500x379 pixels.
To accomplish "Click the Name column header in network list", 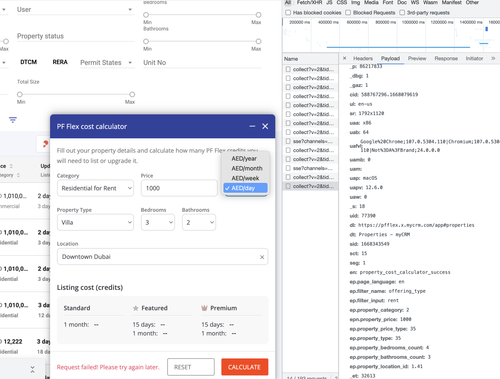I will point(310,59).
